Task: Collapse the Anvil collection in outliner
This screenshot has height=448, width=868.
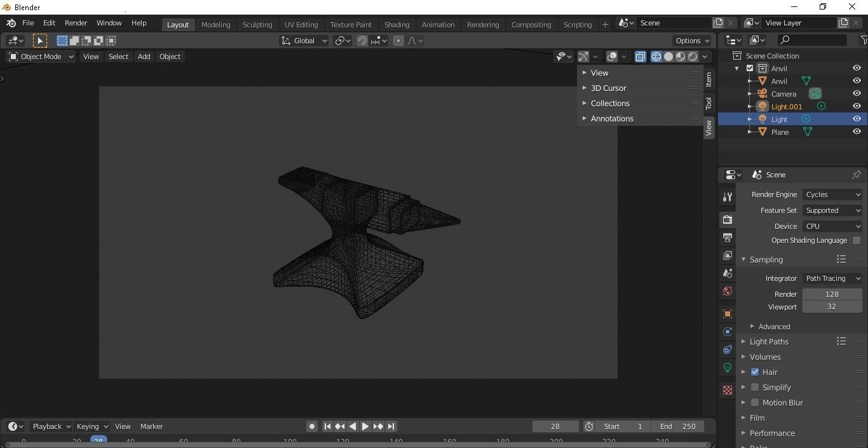Action: click(x=737, y=69)
